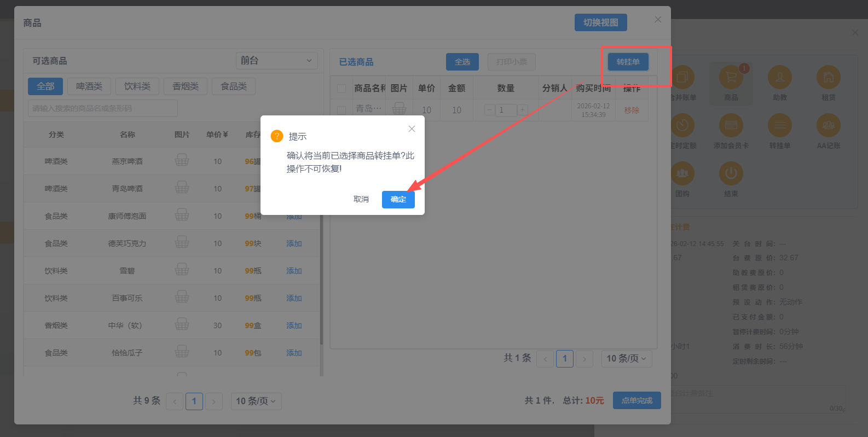Image resolution: width=868 pixels, height=437 pixels.
Task: Open the 10条/页 dropdown under 可选商品 list
Action: tap(256, 401)
